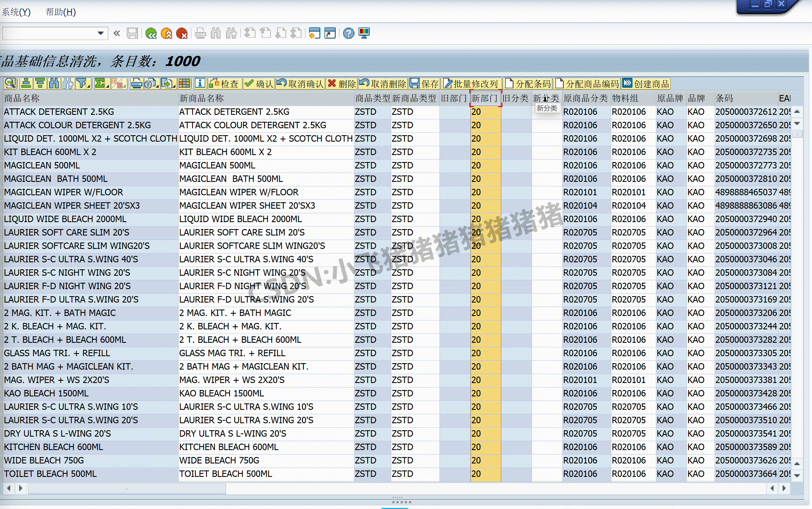Click the 删除 button

pyautogui.click(x=342, y=84)
